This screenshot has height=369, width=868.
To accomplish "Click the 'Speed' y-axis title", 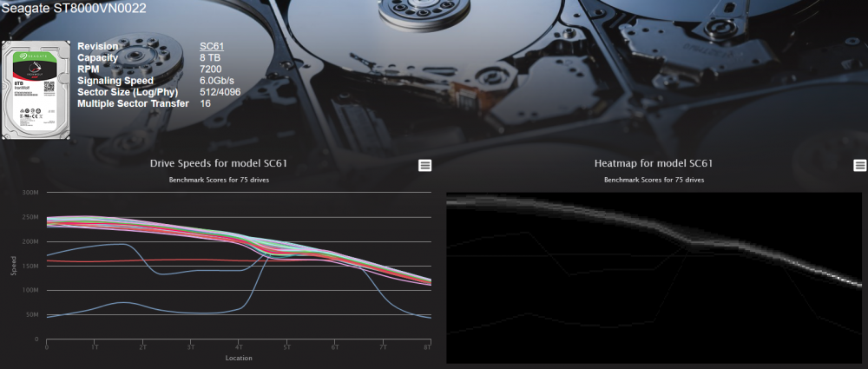I will [13, 266].
